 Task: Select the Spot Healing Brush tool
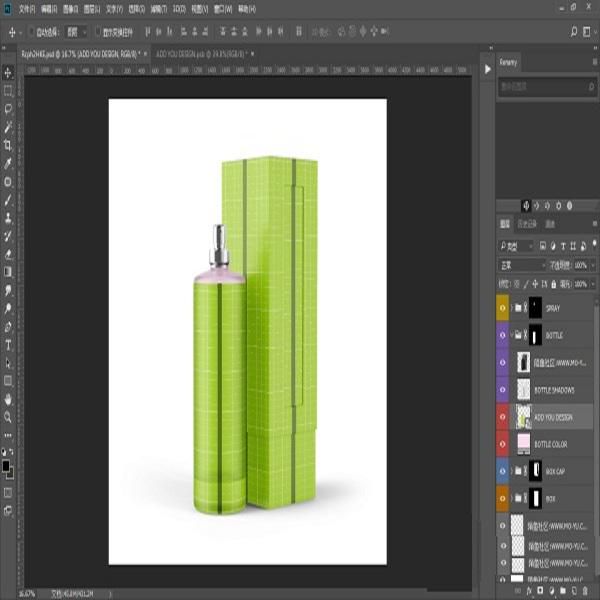tap(8, 182)
